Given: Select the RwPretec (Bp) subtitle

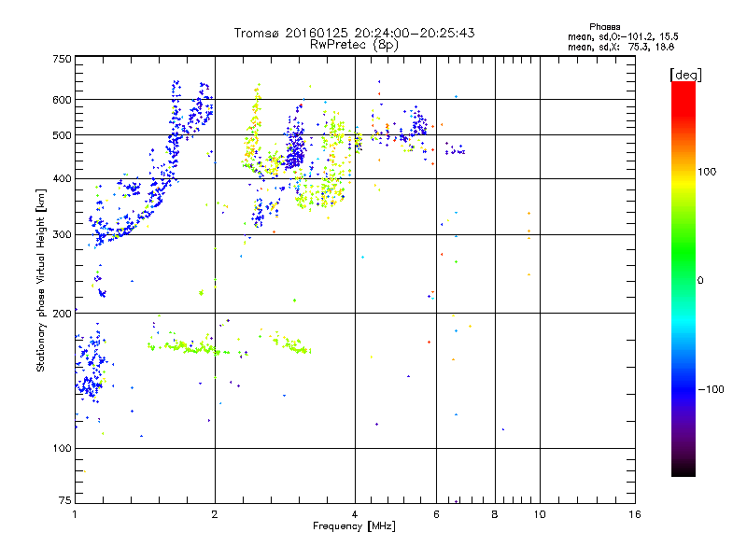Looking at the screenshot, I should click(x=354, y=44).
